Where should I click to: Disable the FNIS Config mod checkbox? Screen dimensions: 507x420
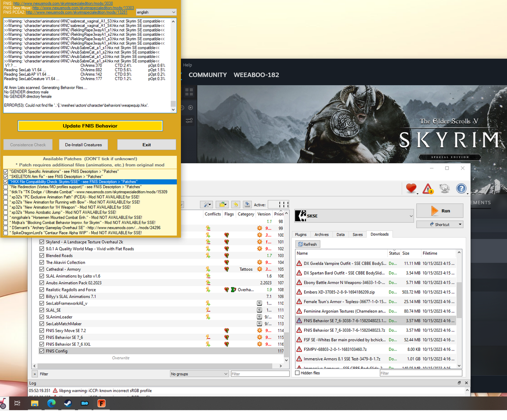click(x=42, y=351)
